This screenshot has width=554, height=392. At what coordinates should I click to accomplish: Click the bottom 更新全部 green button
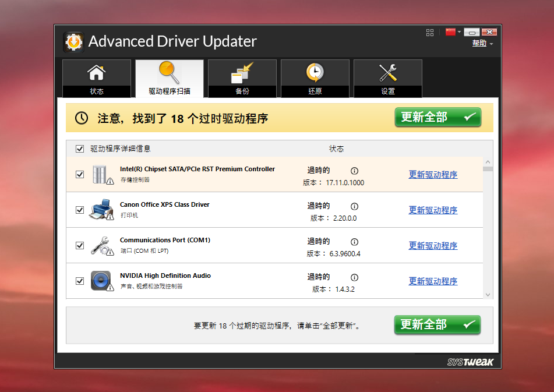437,324
